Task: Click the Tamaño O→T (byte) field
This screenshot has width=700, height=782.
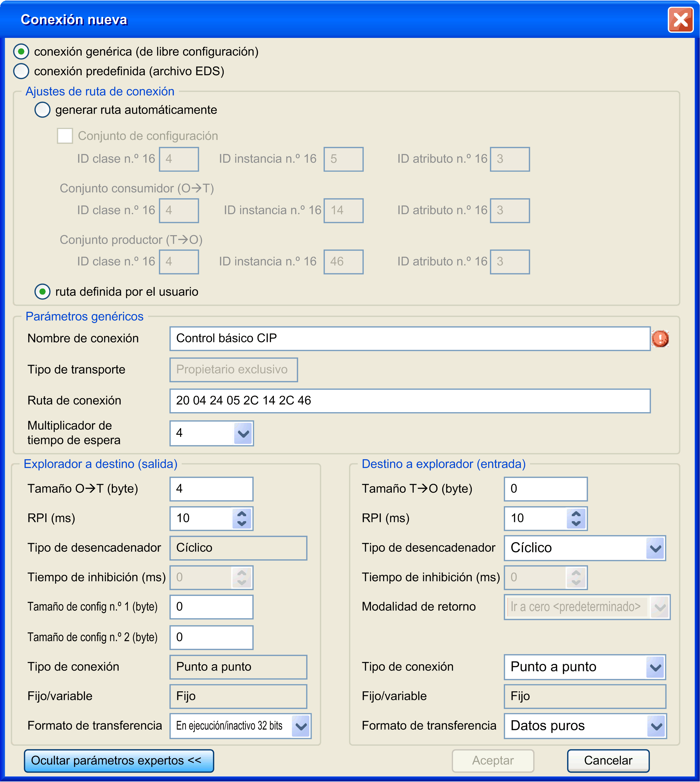Action: (211, 489)
